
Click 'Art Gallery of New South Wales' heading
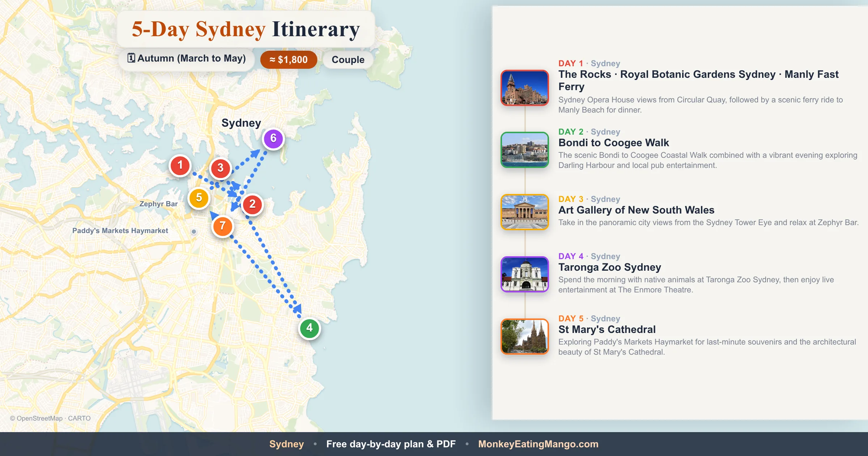(x=637, y=210)
